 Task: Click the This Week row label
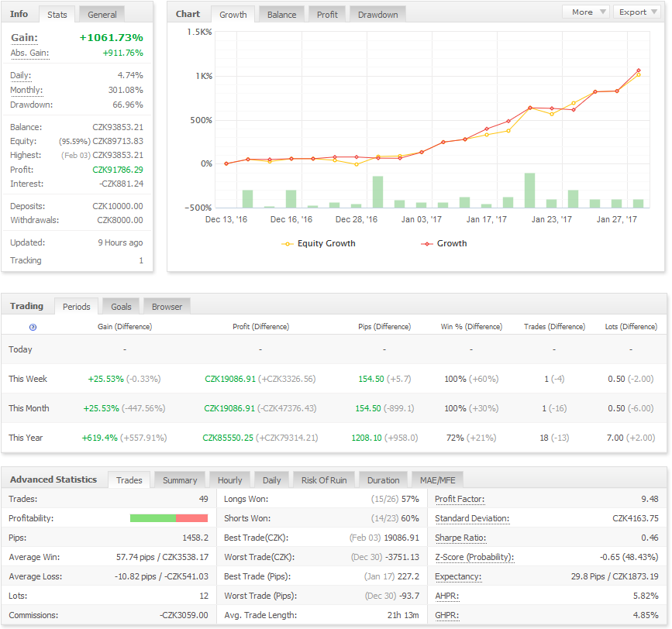28,379
